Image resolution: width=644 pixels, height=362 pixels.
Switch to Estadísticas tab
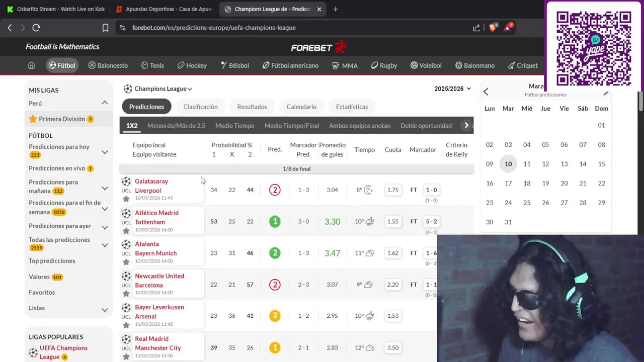pos(352,107)
